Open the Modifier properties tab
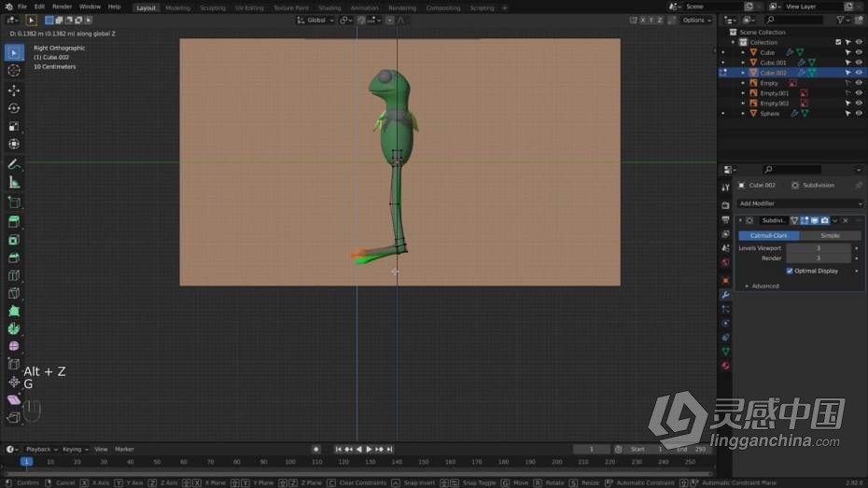The height and width of the screenshot is (488, 868). [725, 295]
